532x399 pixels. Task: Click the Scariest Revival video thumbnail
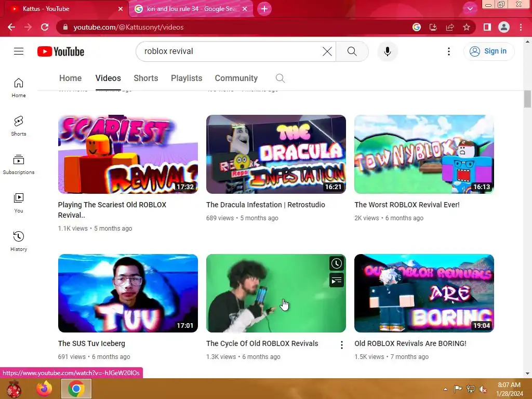(x=128, y=154)
